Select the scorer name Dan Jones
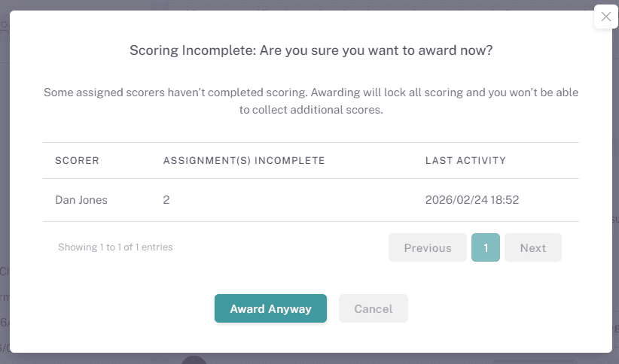Image resolution: width=619 pixels, height=364 pixels. click(81, 200)
